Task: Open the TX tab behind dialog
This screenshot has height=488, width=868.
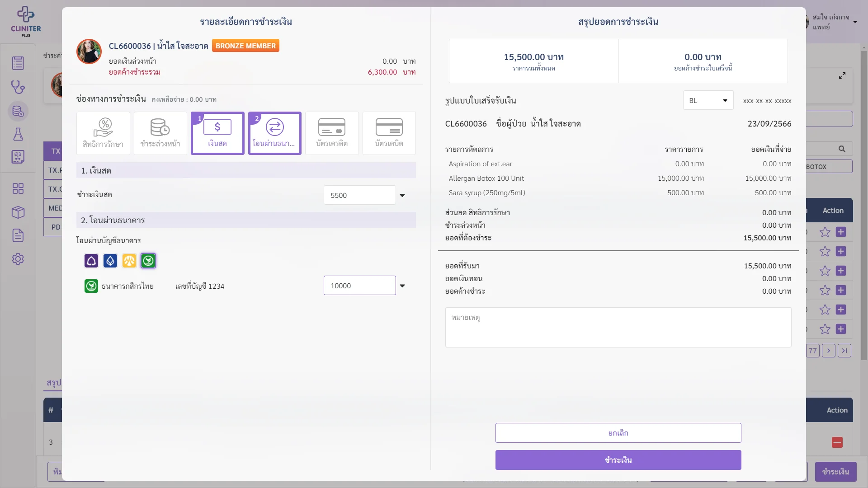Action: click(x=55, y=151)
